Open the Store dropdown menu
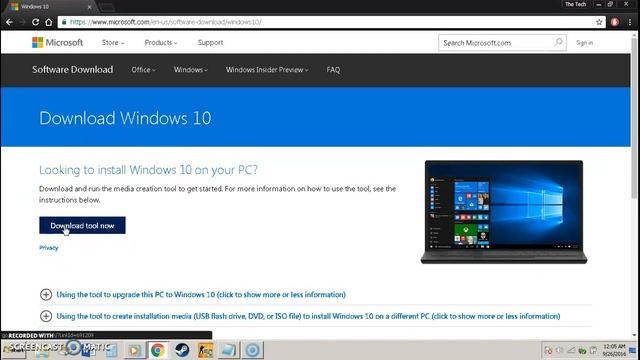This screenshot has width=640, height=360. point(113,42)
